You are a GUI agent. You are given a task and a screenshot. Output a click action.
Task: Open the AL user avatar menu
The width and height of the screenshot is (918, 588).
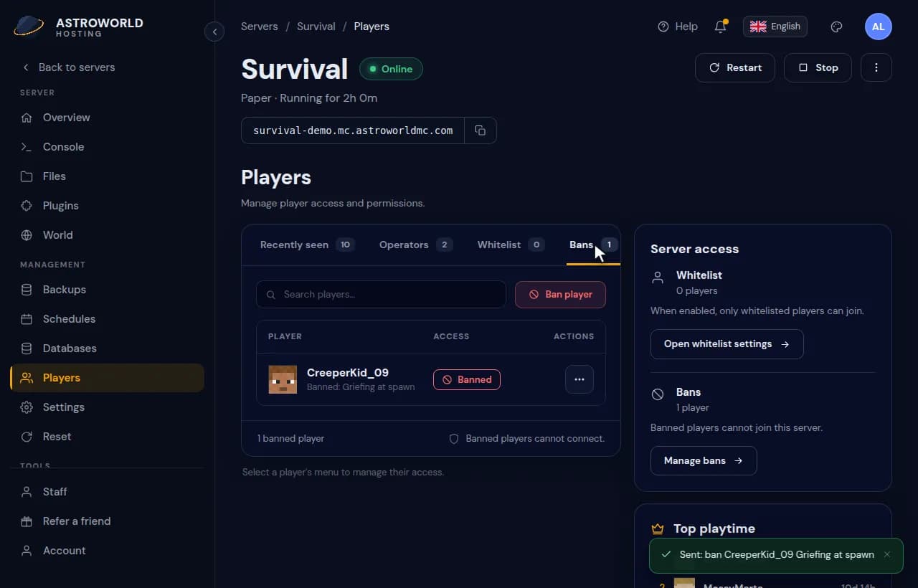click(879, 27)
